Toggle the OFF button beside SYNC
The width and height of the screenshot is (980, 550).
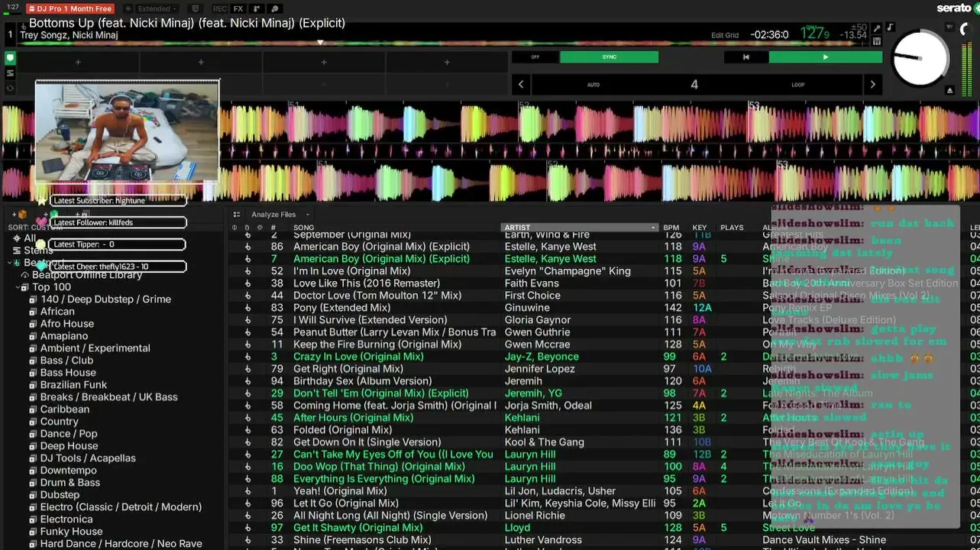coord(535,57)
